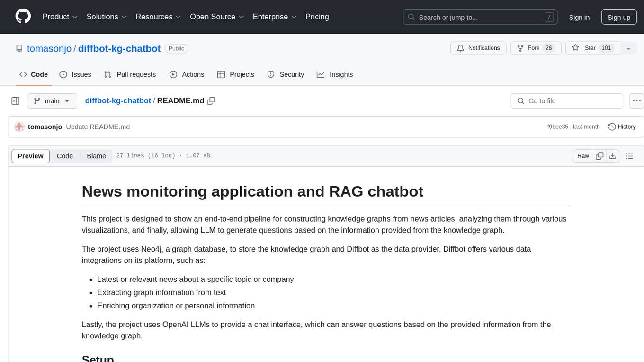Screen dimensions: 644x362
Task: Expand the Resources menu
Action: pyautogui.click(x=158, y=17)
